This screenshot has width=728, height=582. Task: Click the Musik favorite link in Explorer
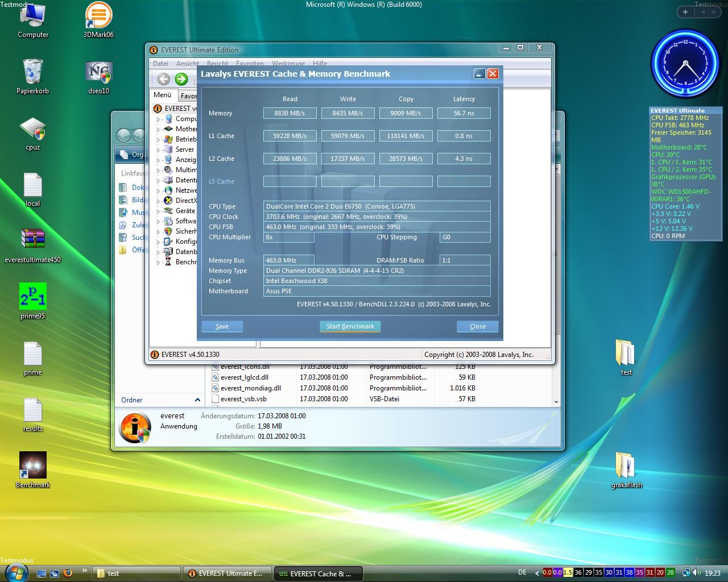click(x=132, y=212)
